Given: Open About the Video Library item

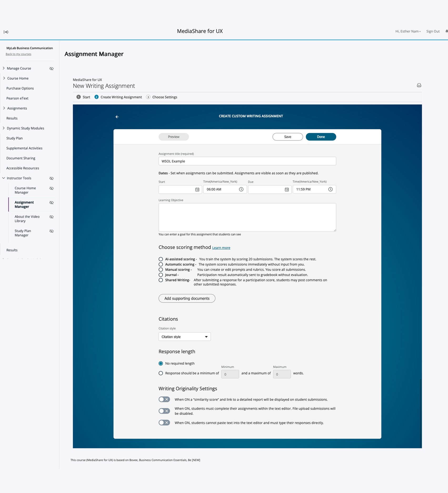Looking at the screenshot, I should pos(27,219).
